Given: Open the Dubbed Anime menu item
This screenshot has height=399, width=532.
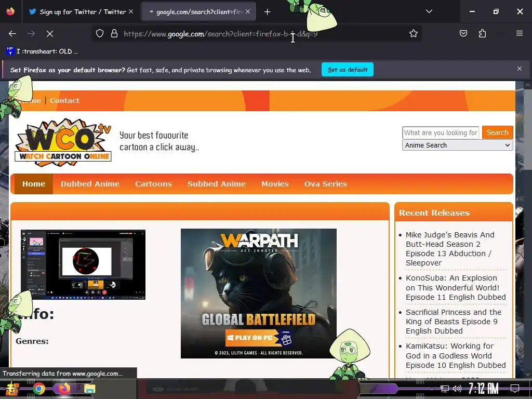Looking at the screenshot, I should (90, 184).
